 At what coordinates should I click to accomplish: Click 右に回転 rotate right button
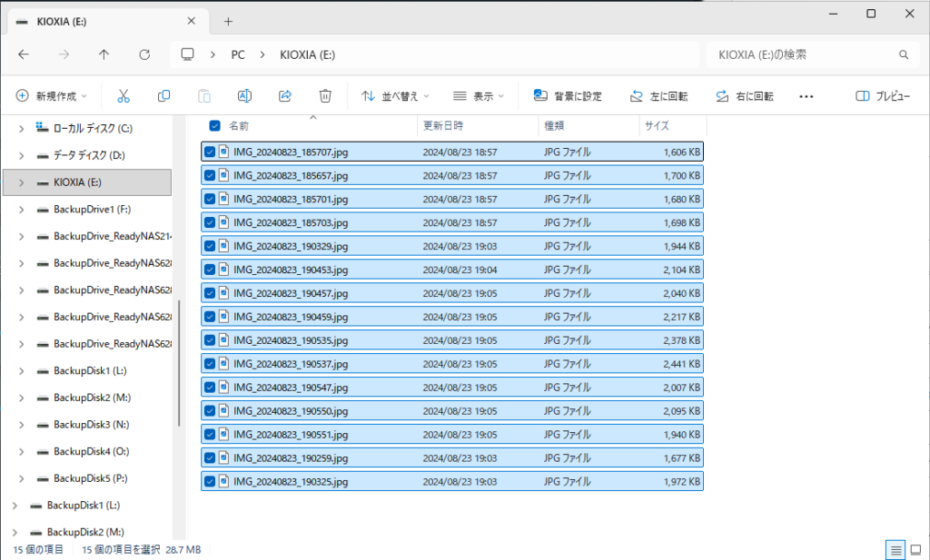745,95
